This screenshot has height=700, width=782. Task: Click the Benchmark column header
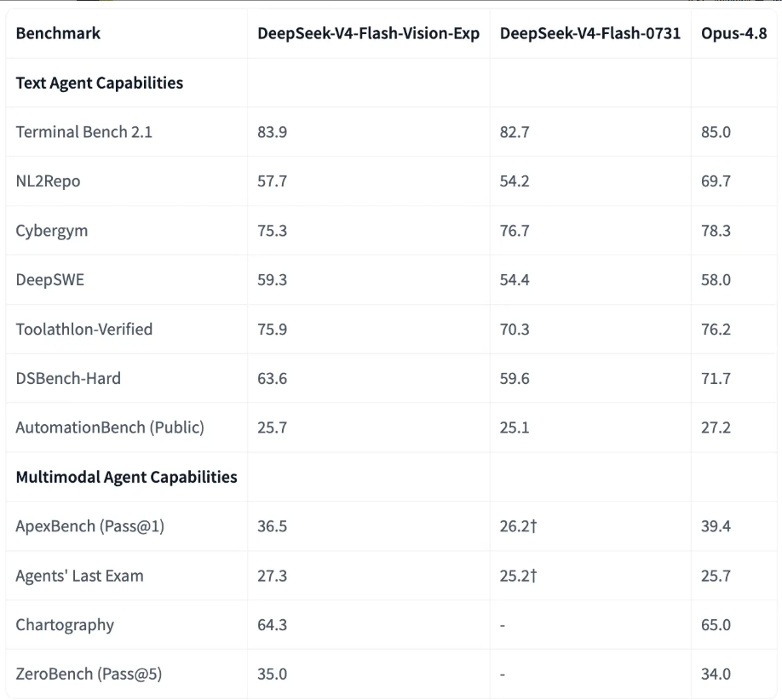(x=58, y=33)
